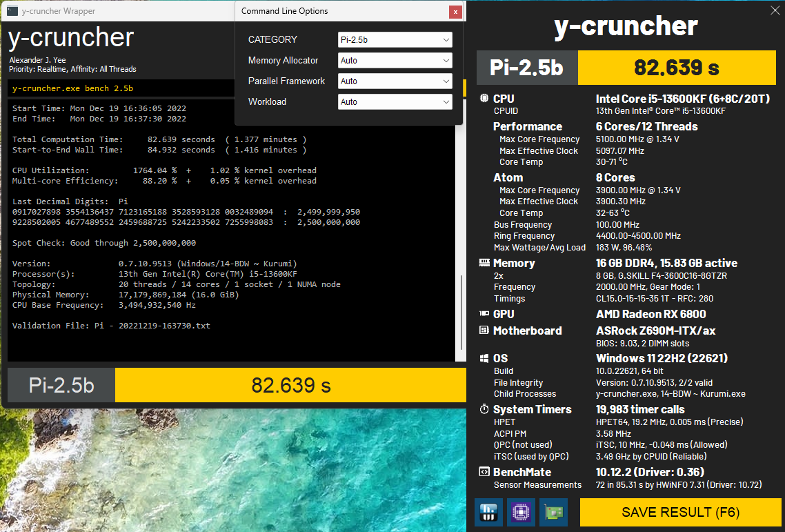Click the BIOS: 9.03, 2 DIMM slots line
Image resolution: width=785 pixels, height=532 pixels.
coord(642,344)
